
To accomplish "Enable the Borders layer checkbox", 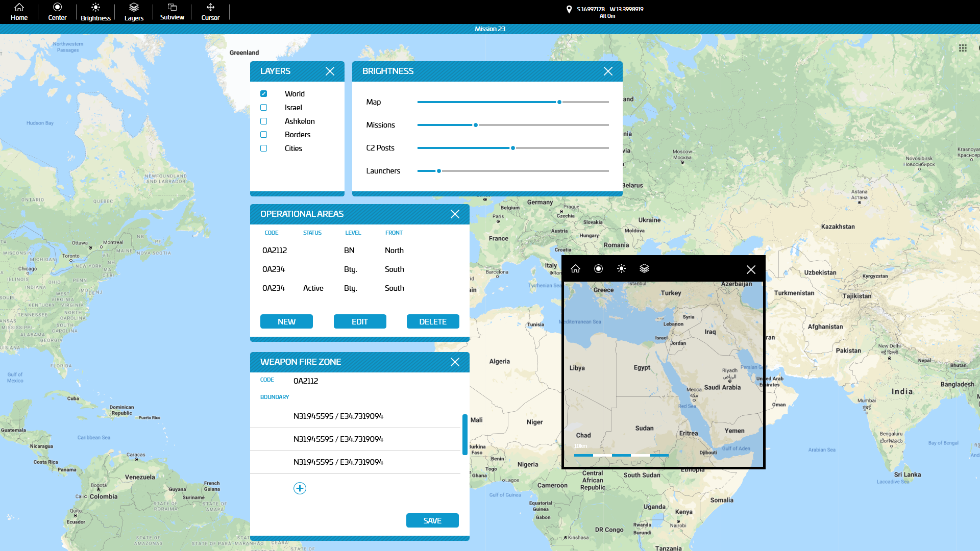I will tap(263, 135).
